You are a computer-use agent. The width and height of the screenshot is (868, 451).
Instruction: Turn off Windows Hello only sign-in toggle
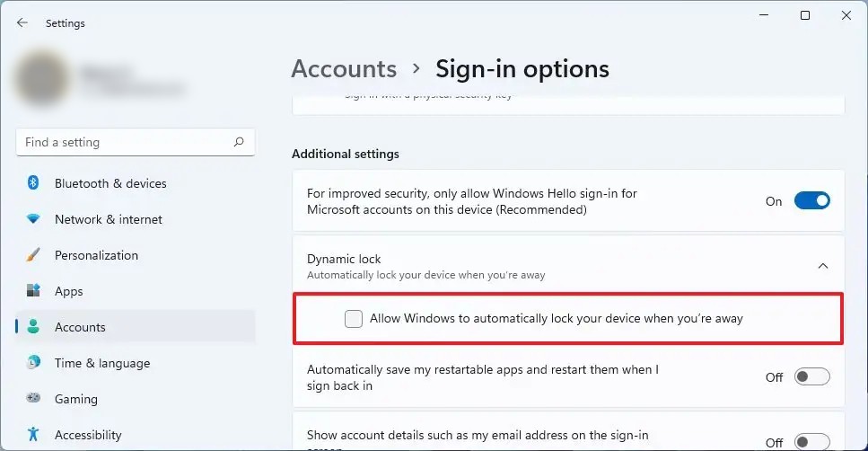[811, 200]
